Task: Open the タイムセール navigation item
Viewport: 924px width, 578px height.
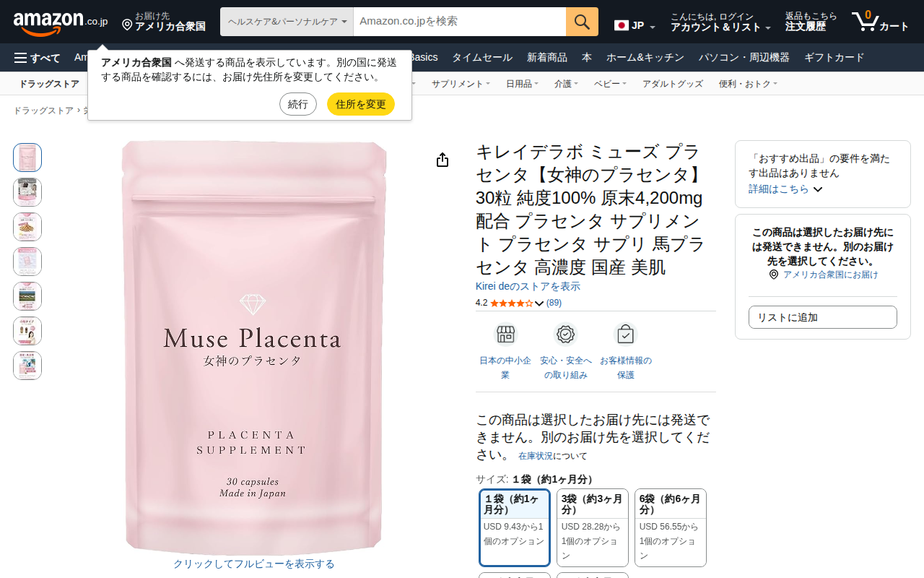Action: pyautogui.click(x=482, y=58)
